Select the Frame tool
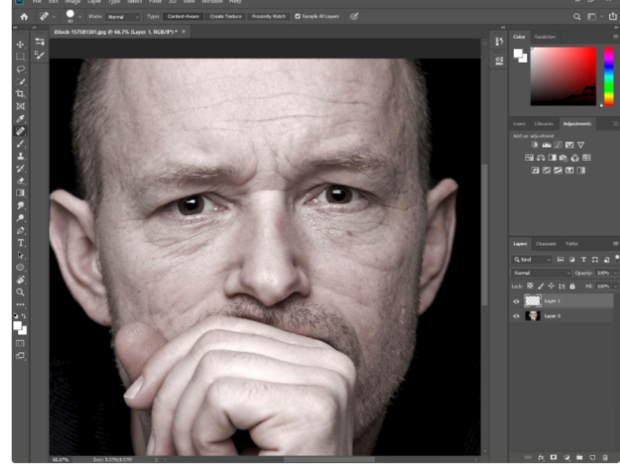Image resolution: width=620 pixels, height=464 pixels. click(21, 106)
